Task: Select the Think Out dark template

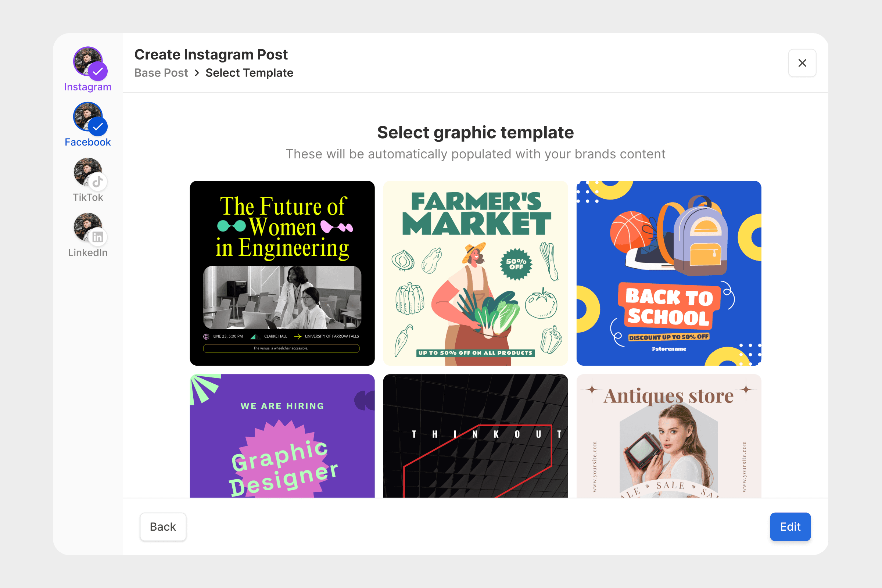Action: click(476, 436)
